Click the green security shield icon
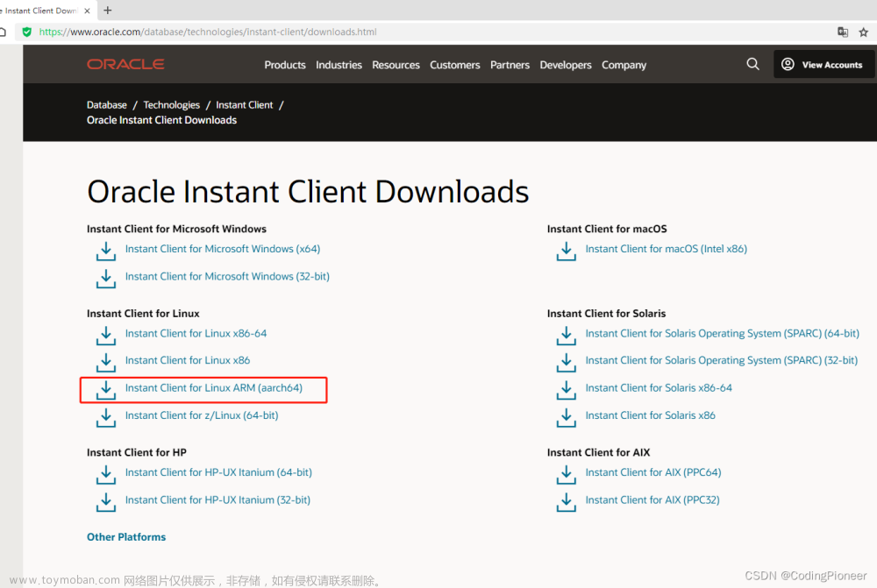 click(x=26, y=32)
